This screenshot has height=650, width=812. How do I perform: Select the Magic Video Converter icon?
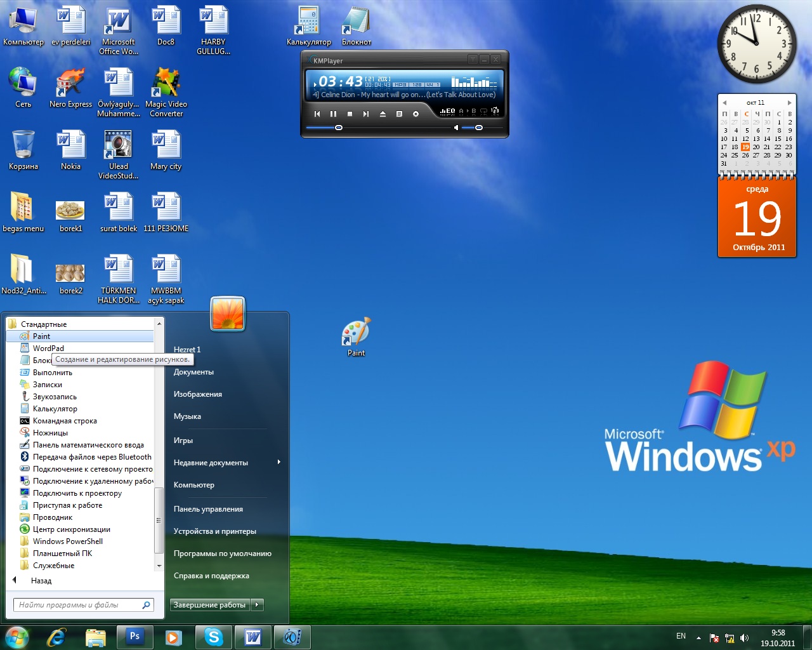coord(166,93)
